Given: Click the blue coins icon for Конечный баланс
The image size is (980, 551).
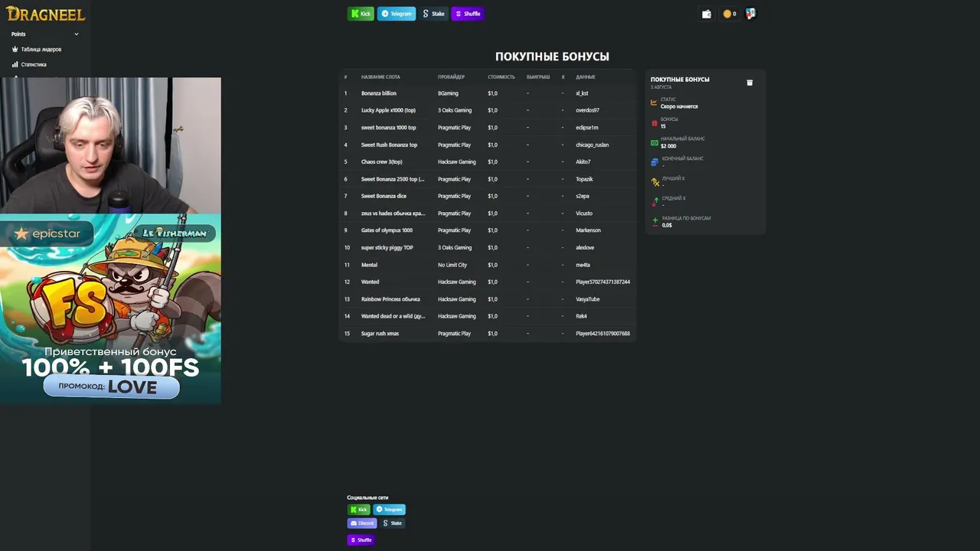Looking at the screenshot, I should pos(654,162).
